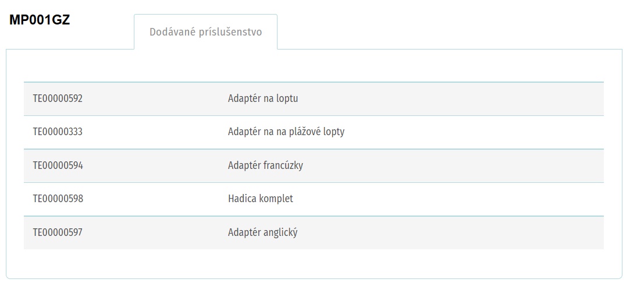Click part number TE00000592
Screen dimensions: 644x293
point(58,99)
